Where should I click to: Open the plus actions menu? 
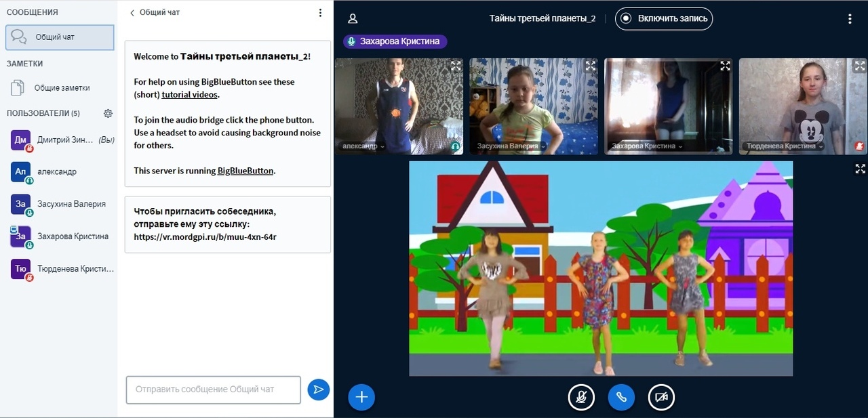pos(361,397)
